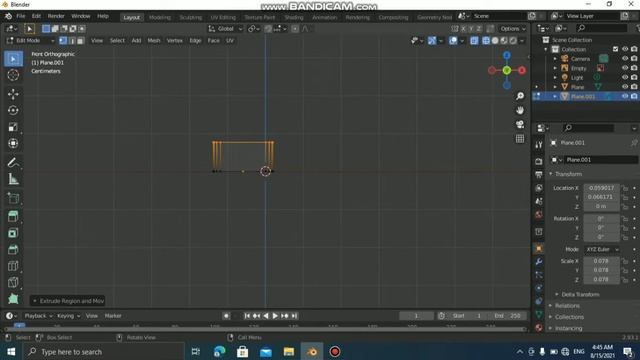Click the play animation button
Viewport: 640px width, 360px height.
pos(275,316)
